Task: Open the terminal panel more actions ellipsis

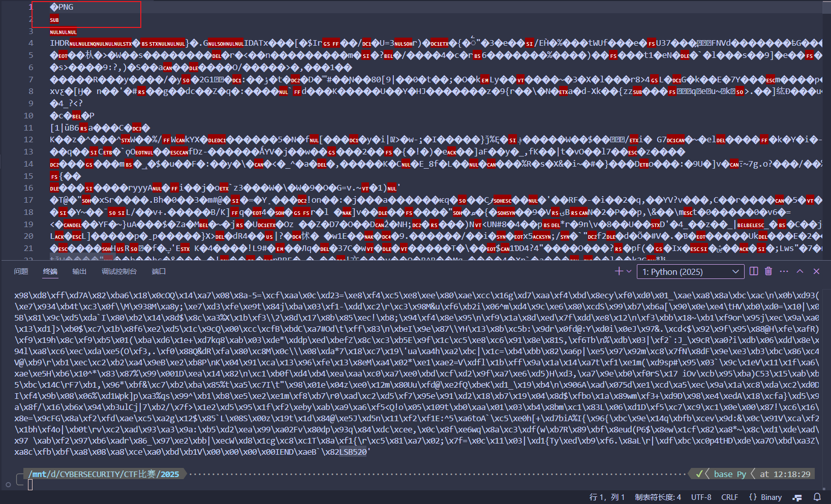Action: coord(784,271)
